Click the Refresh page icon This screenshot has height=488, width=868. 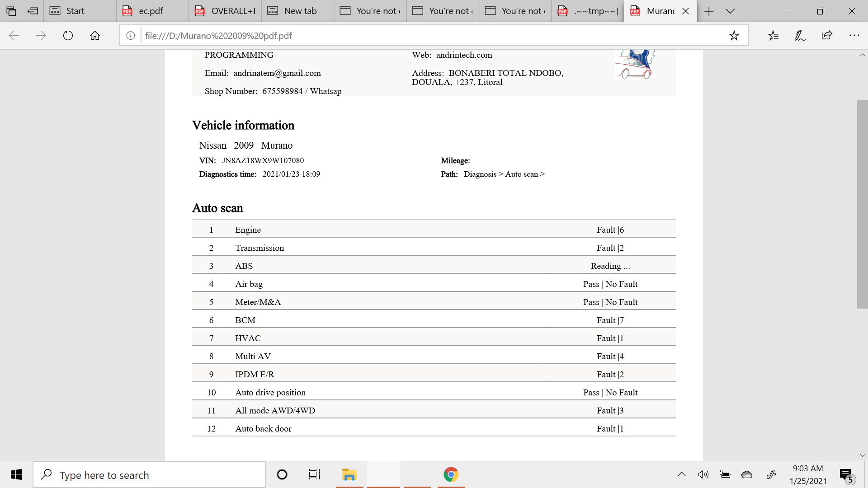click(x=68, y=36)
